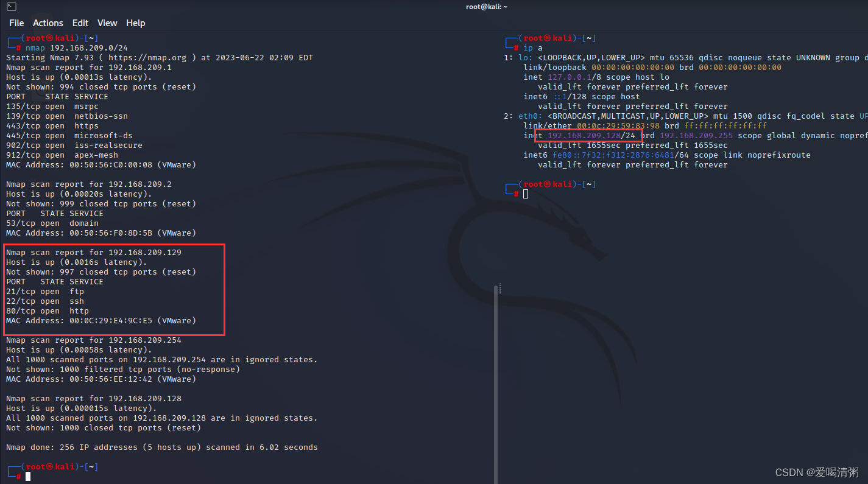Click the '192.168.209.128/24' inet address
Image resolution: width=868 pixels, height=484 pixels.
591,135
